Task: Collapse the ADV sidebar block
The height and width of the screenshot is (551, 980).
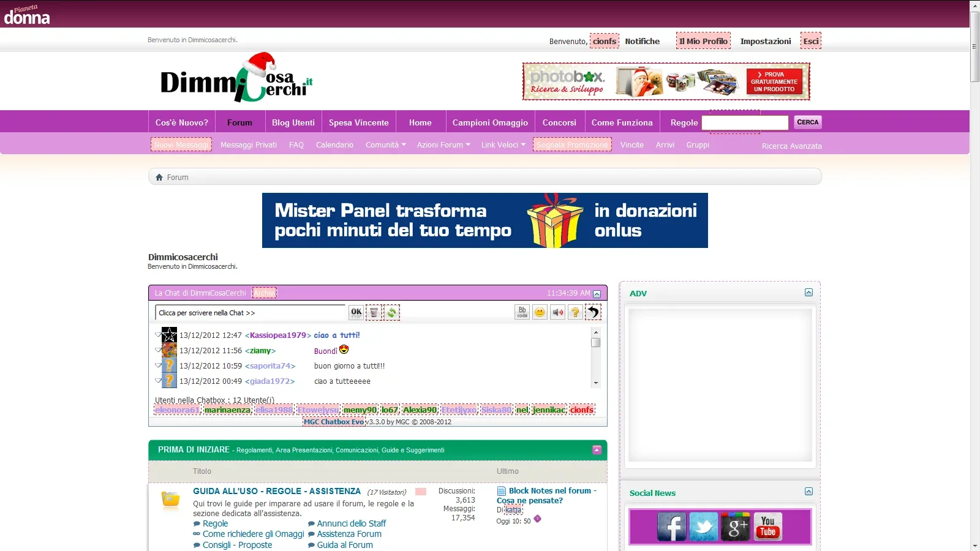Action: pos(809,293)
